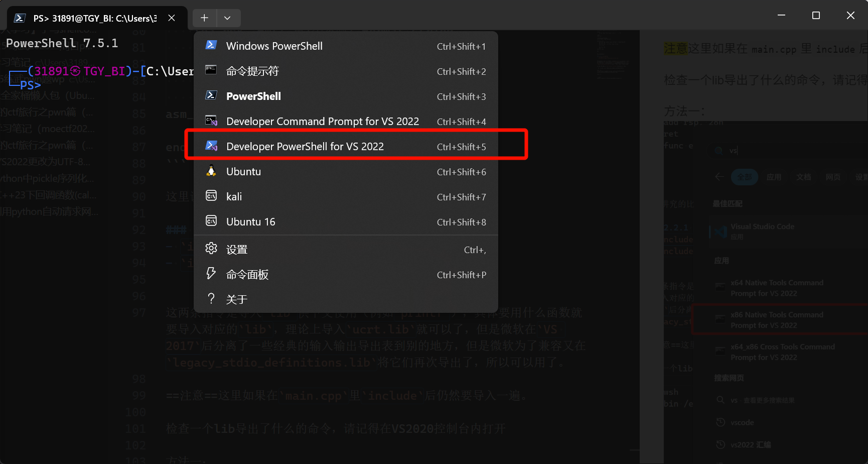This screenshot has width=868, height=464.
Task: Launch Developer Command Prompt for VS 2022
Action: (x=346, y=122)
